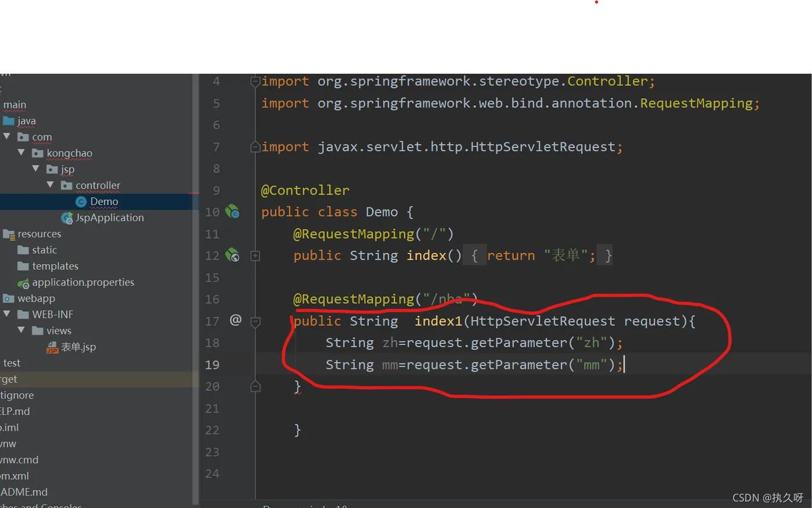Collapse the com package folder
Image resolution: width=812 pixels, height=508 pixels.
coord(7,136)
